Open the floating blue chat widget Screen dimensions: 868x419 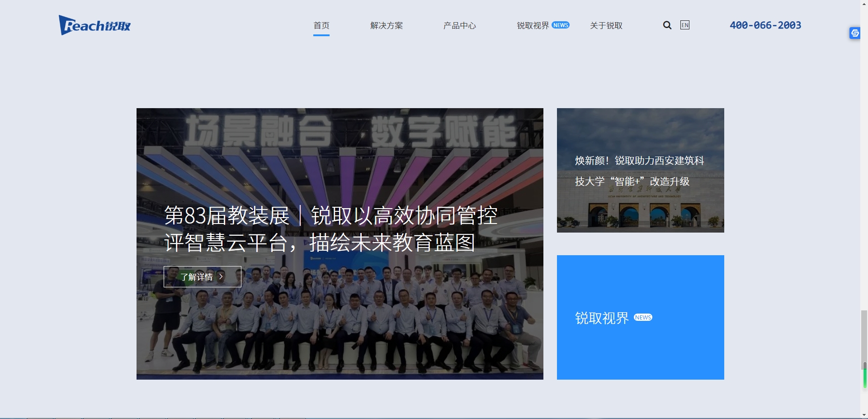[854, 33]
